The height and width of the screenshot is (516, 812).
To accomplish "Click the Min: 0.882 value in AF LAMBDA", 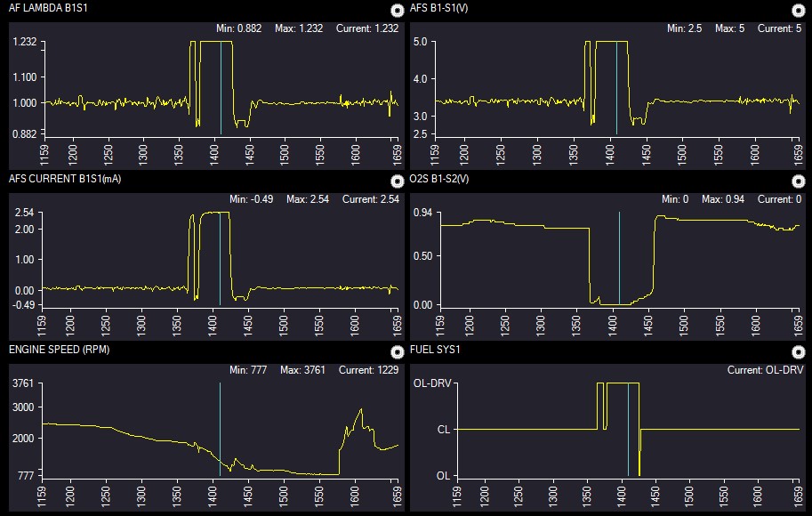I will point(239,28).
